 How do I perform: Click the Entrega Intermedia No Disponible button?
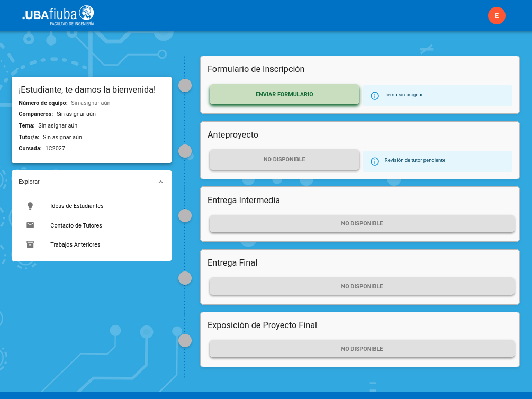pyautogui.click(x=362, y=223)
